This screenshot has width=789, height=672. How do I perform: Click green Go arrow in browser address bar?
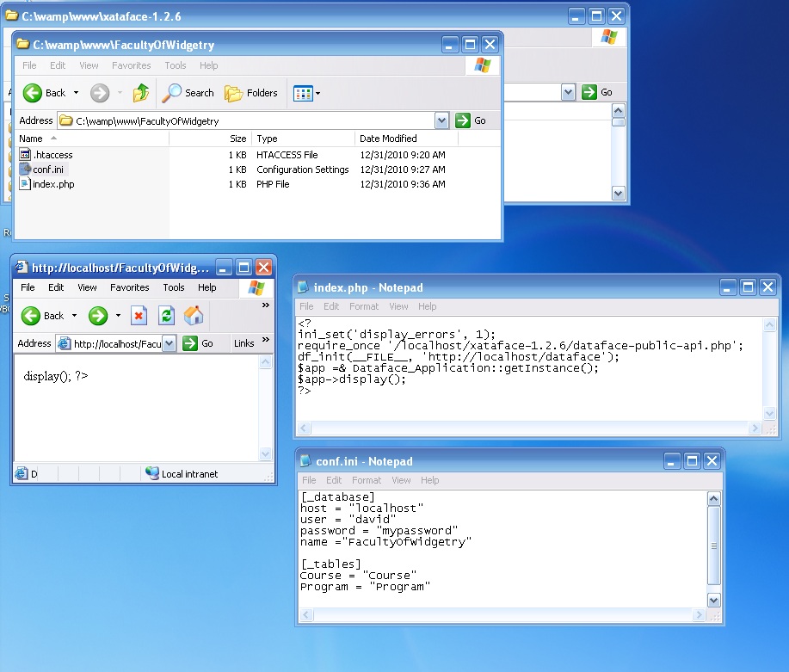click(x=189, y=343)
